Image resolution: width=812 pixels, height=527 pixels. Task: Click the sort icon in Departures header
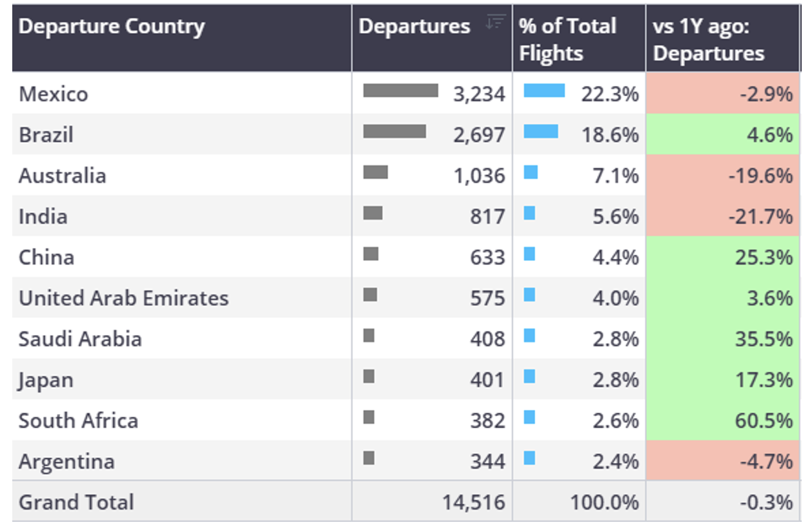(x=495, y=22)
